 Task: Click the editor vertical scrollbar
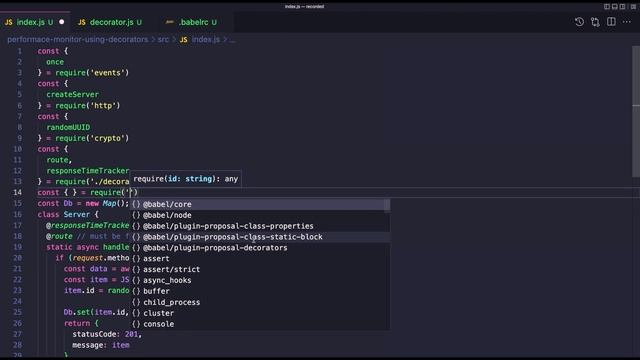[x=636, y=111]
